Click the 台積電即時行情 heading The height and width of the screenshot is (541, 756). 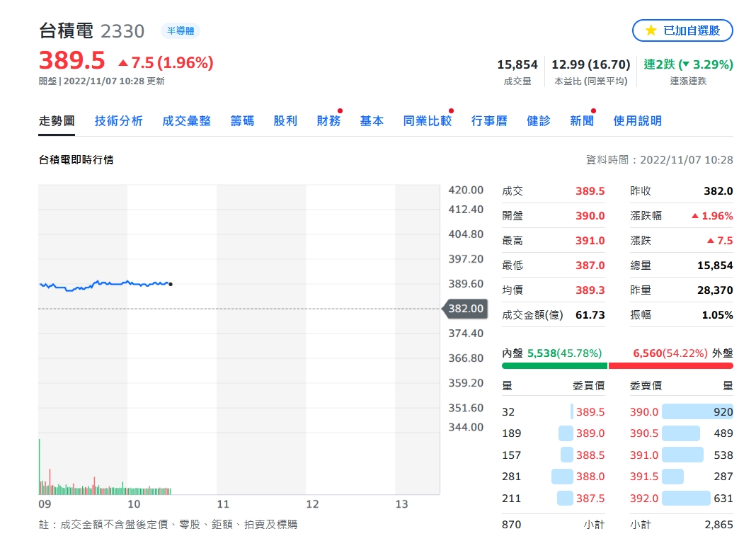coord(76,159)
